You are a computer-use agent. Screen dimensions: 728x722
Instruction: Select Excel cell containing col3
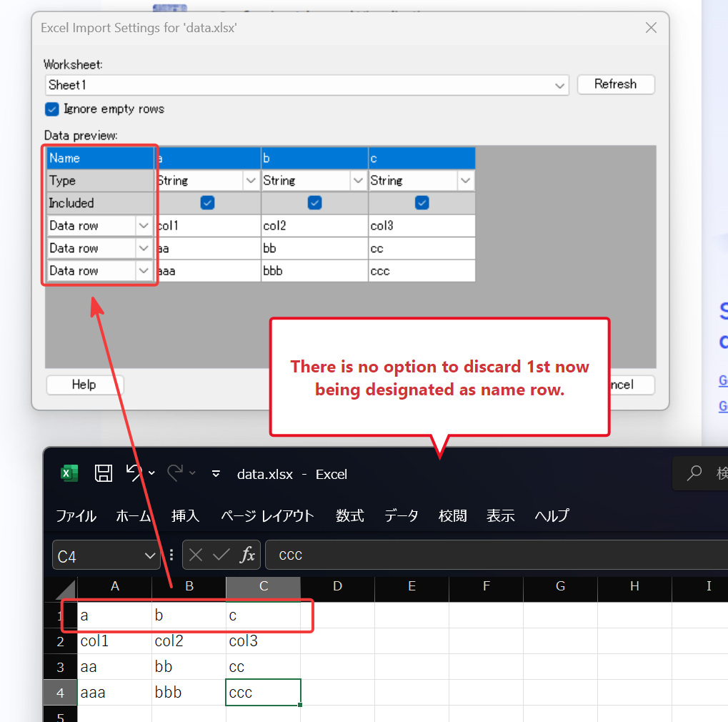point(263,641)
